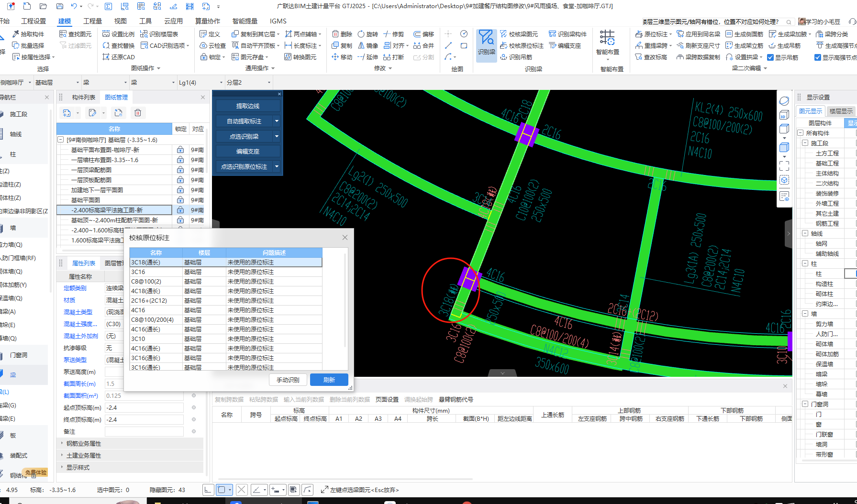This screenshot has height=504, width=857.
Task: Switch to 属性列表 tab
Action: point(83,263)
